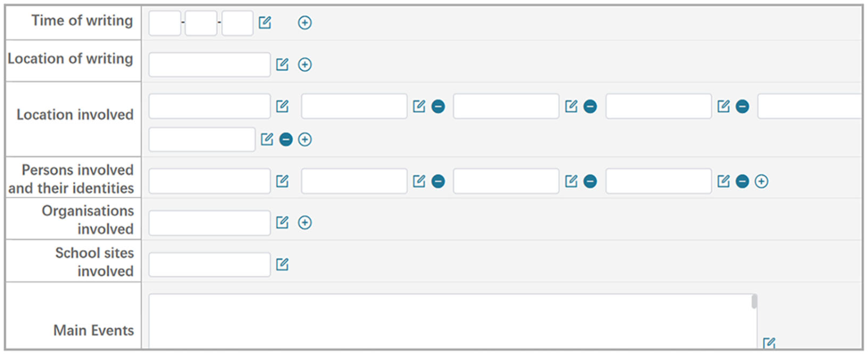Image resolution: width=868 pixels, height=355 pixels.
Task: Add another Time of writing entry
Action: tap(305, 22)
